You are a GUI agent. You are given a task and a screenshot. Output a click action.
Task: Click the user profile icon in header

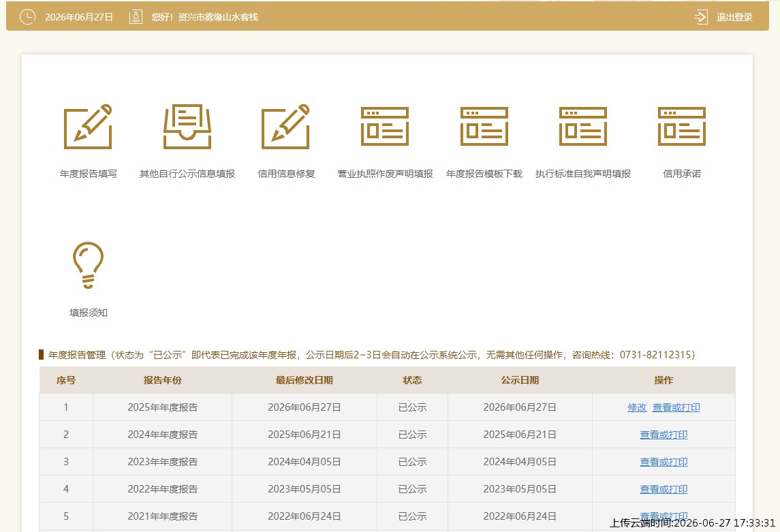136,17
